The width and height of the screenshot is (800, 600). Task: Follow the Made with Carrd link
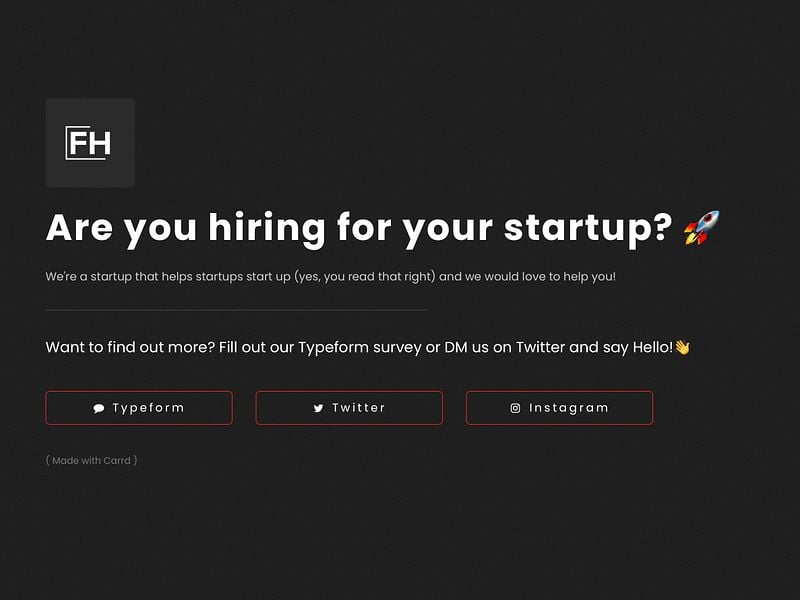(x=92, y=461)
